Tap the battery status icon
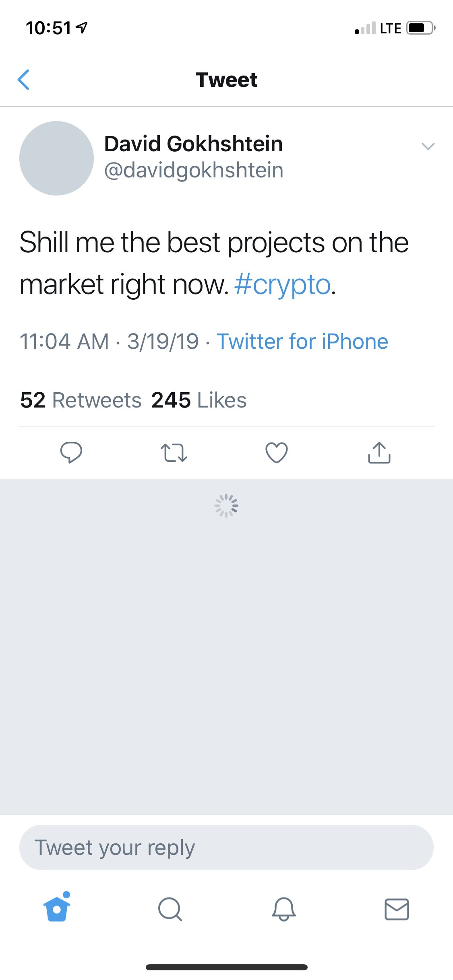 tap(420, 28)
